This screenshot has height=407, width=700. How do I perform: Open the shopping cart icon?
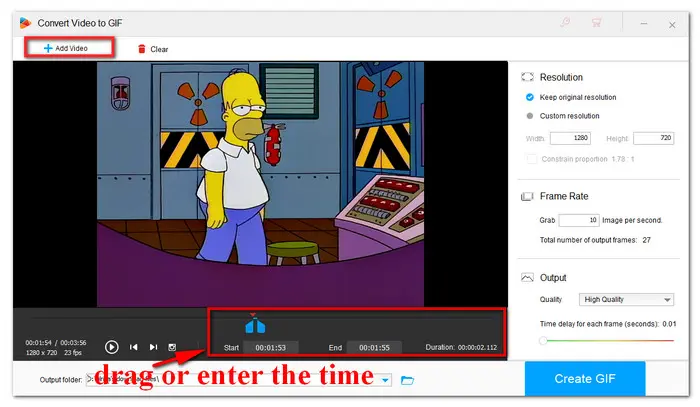(x=596, y=22)
